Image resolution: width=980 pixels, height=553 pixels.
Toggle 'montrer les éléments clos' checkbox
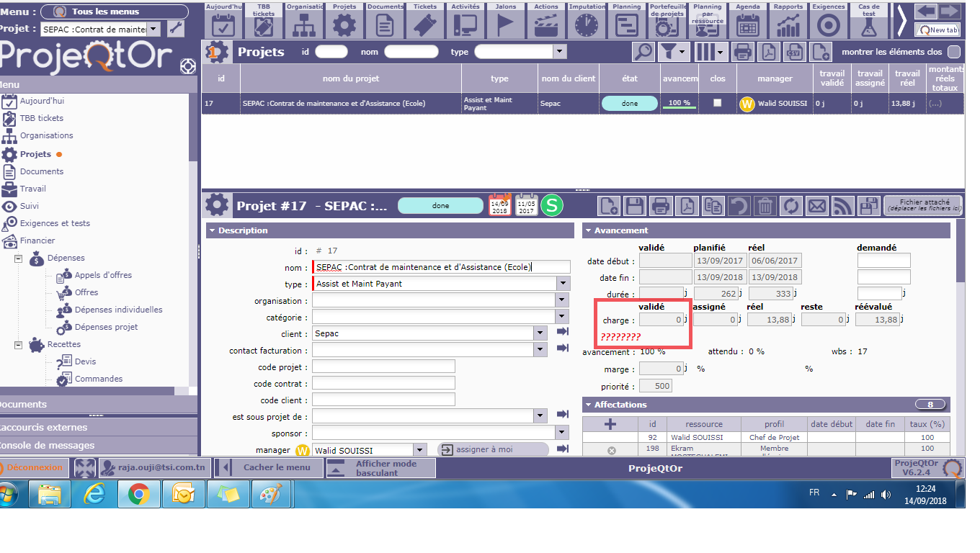[x=954, y=52]
